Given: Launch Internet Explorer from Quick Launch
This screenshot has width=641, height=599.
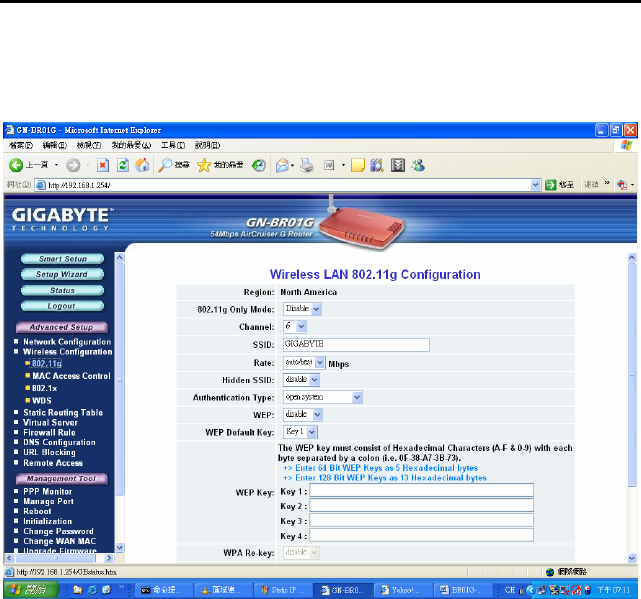Looking at the screenshot, I should point(92,590).
